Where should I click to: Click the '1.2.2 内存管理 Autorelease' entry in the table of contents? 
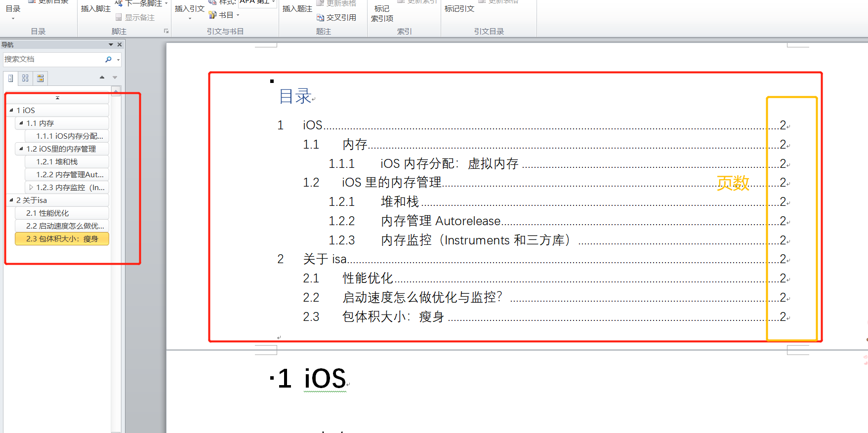click(441, 221)
